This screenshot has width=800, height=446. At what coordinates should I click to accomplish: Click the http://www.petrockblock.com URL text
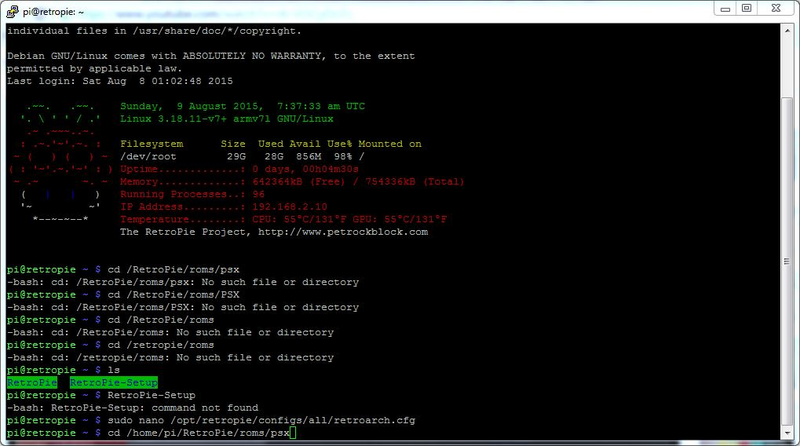point(343,232)
